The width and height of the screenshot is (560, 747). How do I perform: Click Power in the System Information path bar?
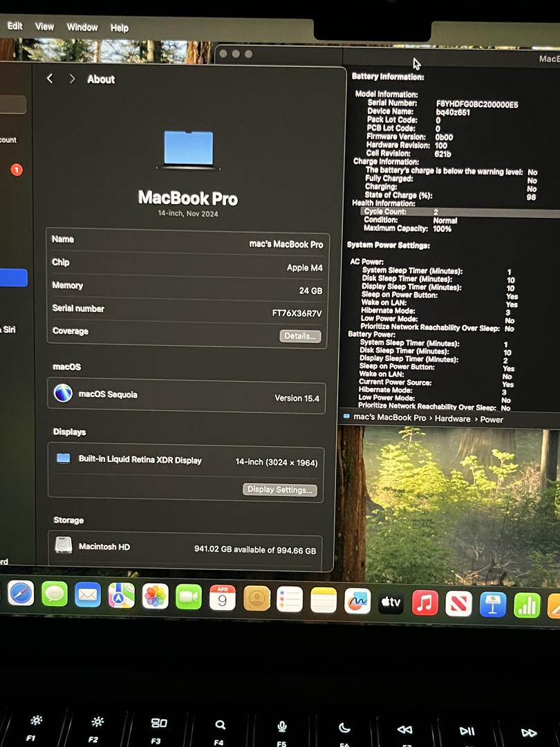pos(492,420)
